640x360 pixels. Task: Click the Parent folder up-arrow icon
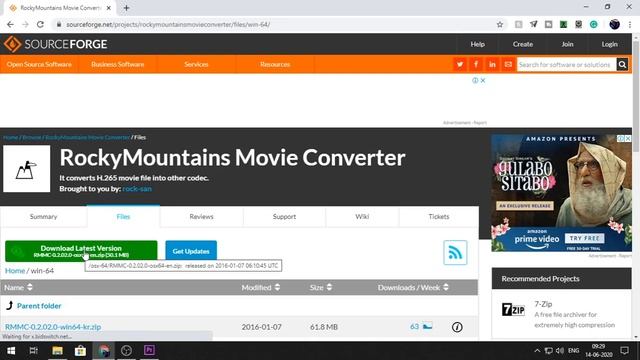(x=10, y=305)
